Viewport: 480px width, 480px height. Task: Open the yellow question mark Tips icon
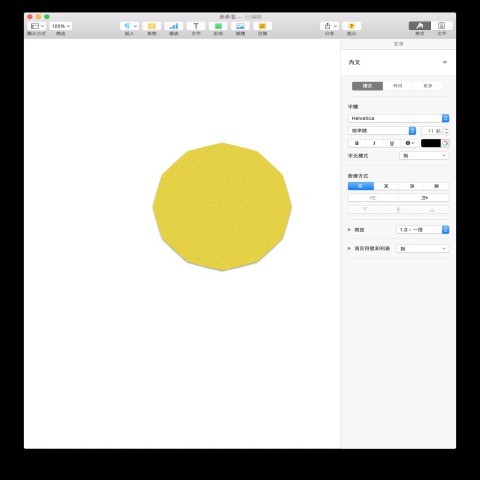click(x=351, y=26)
